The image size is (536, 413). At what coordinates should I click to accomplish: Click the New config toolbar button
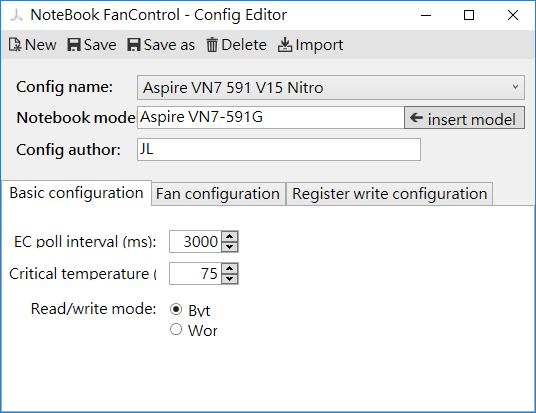point(32,45)
